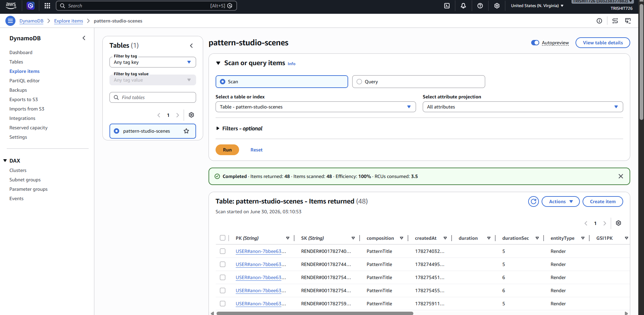Viewport: 644px width, 315px height.
Task: Check the row checkbox with createdAt 178275451
Action: (x=223, y=277)
